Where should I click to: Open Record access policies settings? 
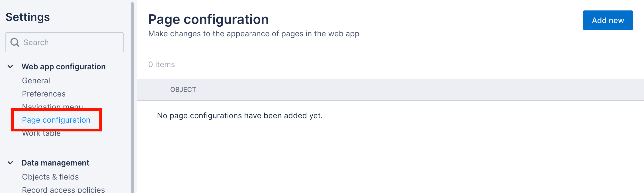coord(63,189)
